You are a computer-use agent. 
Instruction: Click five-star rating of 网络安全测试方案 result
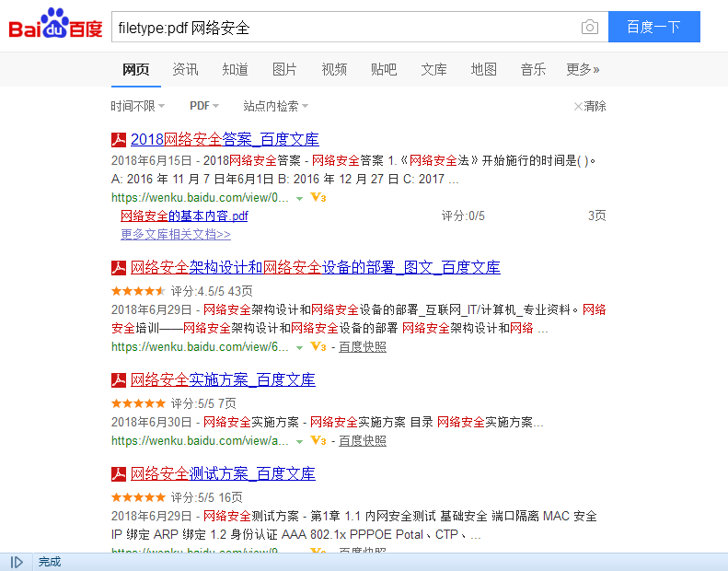[x=138, y=497]
